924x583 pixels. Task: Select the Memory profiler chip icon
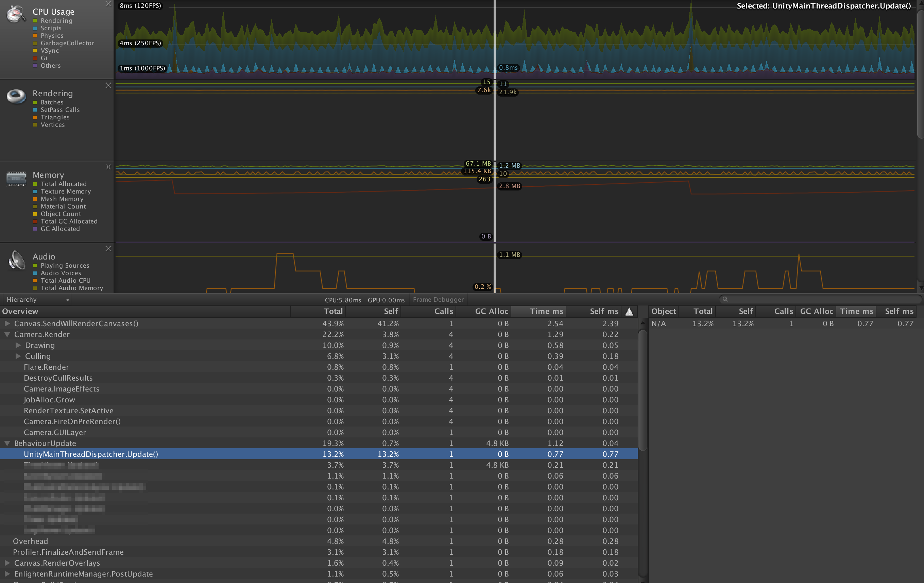coord(17,179)
